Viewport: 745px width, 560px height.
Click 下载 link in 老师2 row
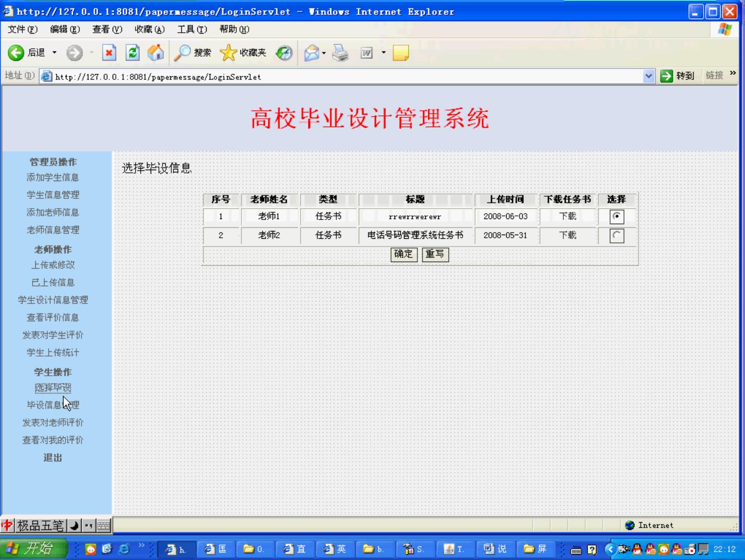click(x=567, y=235)
